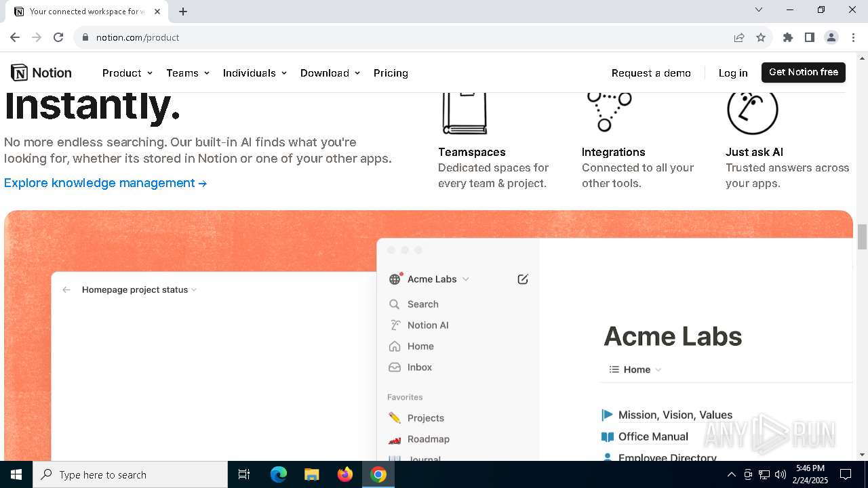Click the Acme Labs page heading

click(x=673, y=336)
